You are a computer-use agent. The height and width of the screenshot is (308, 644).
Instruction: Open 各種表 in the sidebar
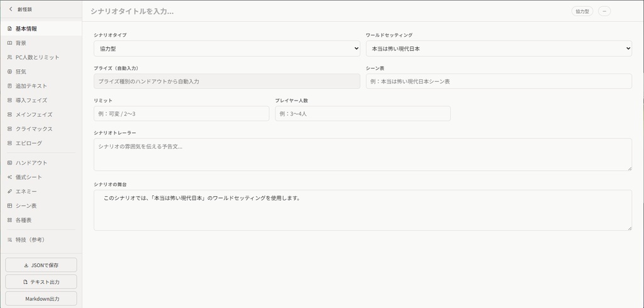point(41,220)
